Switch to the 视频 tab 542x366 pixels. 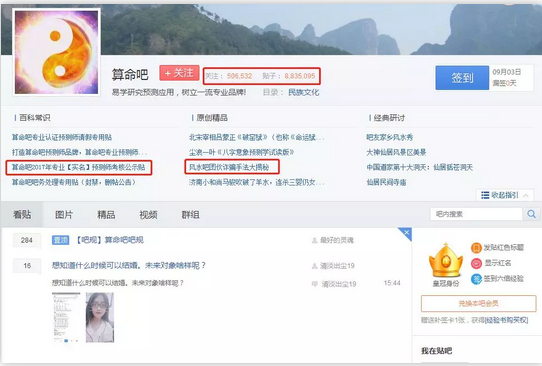pyautogui.click(x=148, y=215)
